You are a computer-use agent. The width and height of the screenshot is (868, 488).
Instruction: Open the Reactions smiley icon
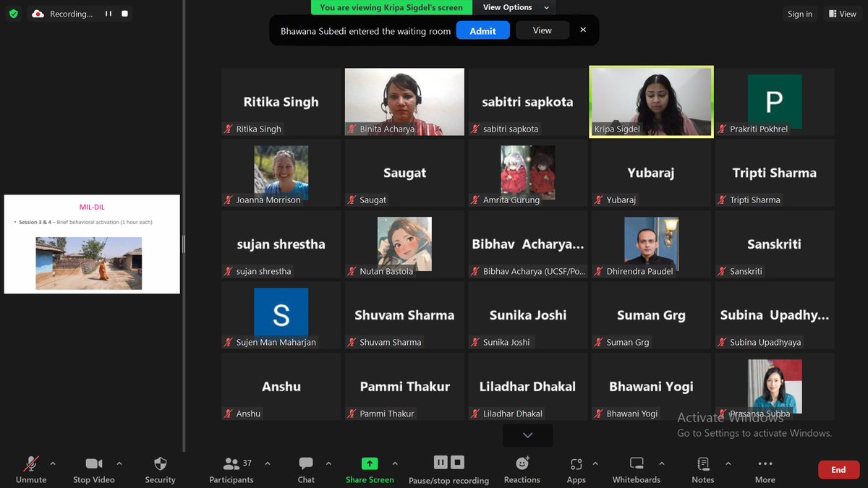tap(522, 463)
